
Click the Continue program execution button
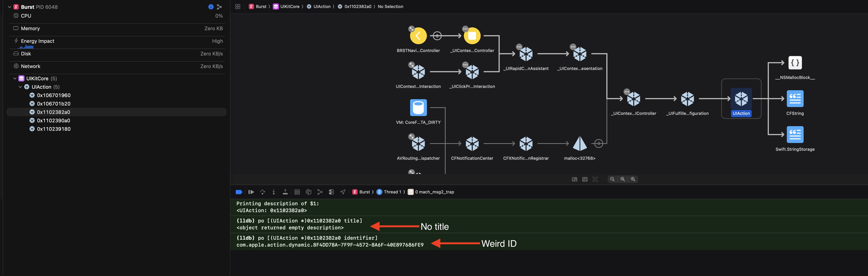(251, 192)
